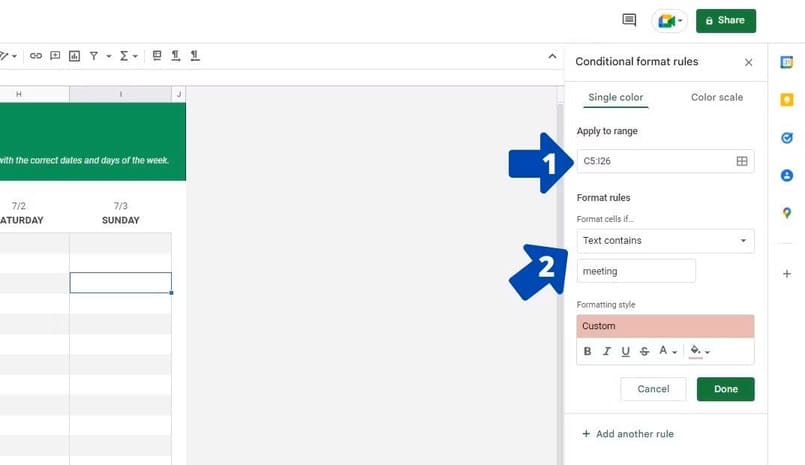Set left-to-right text direction
The height and width of the screenshot is (465, 805).
(x=176, y=55)
